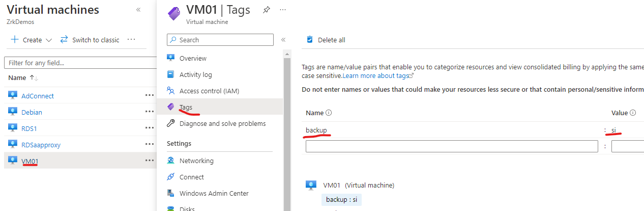Open the RDSaapproxy row ellipsis menu

(149, 144)
